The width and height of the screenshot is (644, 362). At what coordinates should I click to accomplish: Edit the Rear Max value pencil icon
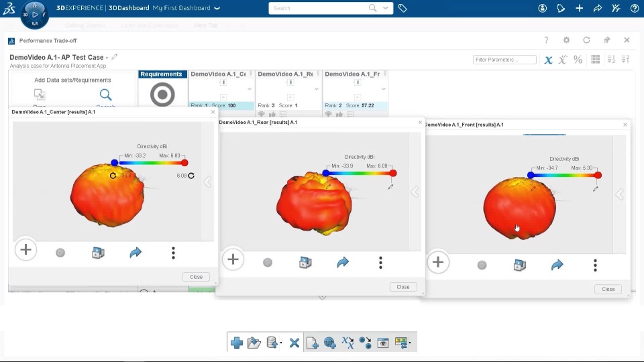390,187
